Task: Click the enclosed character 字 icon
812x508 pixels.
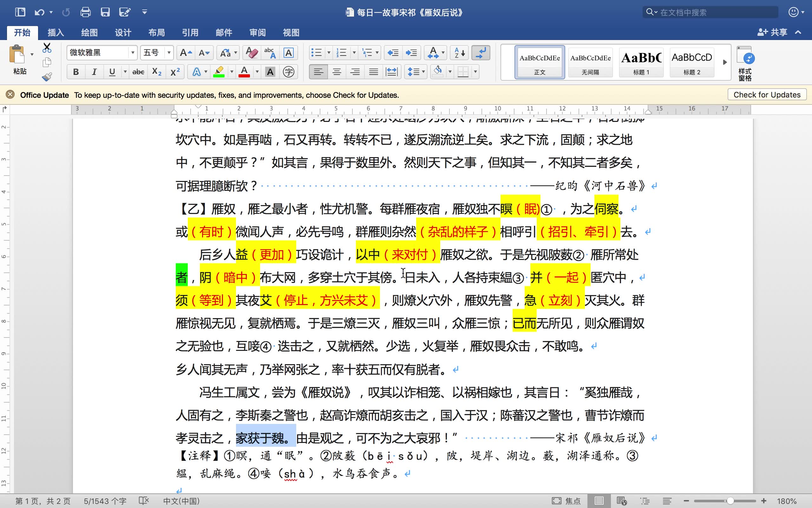Action: [289, 71]
